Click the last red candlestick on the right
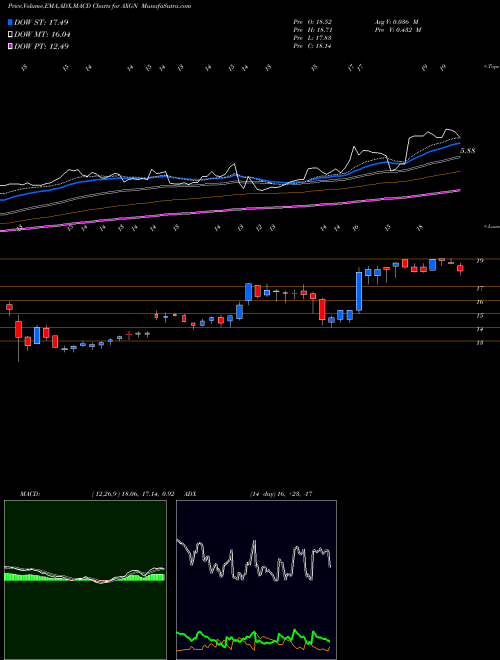 (460, 269)
